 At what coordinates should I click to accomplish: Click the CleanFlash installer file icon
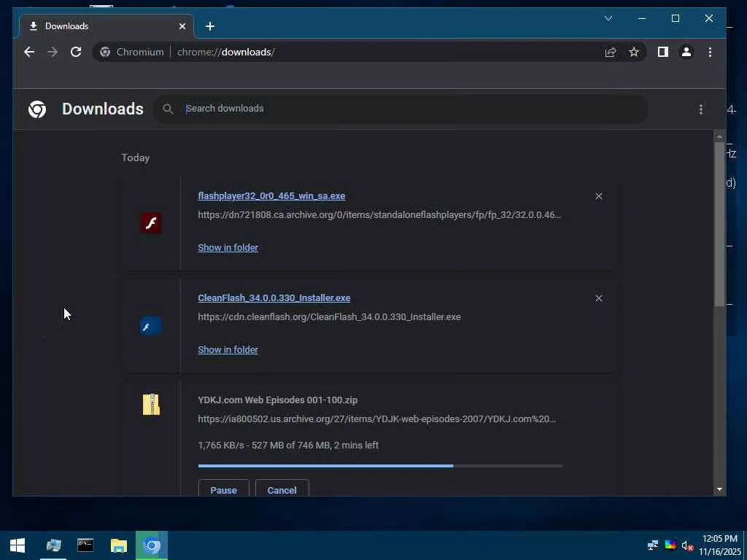[x=151, y=326]
